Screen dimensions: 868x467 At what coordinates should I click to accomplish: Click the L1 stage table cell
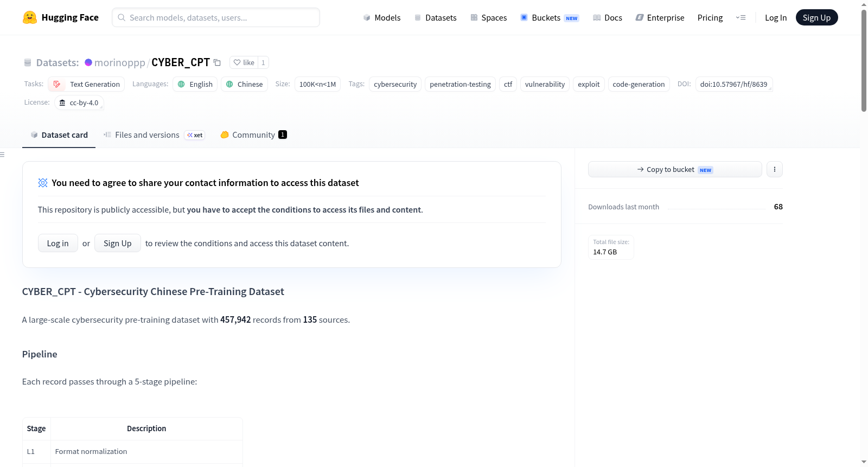36,451
